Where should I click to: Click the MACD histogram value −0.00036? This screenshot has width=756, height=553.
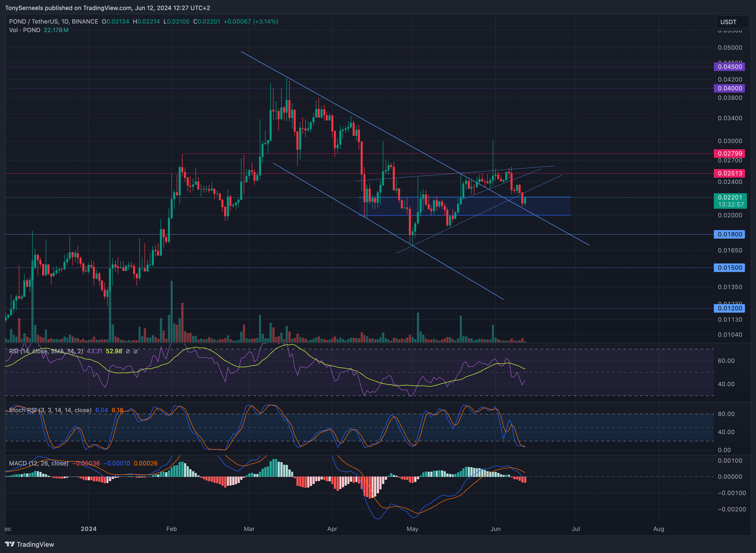point(86,464)
